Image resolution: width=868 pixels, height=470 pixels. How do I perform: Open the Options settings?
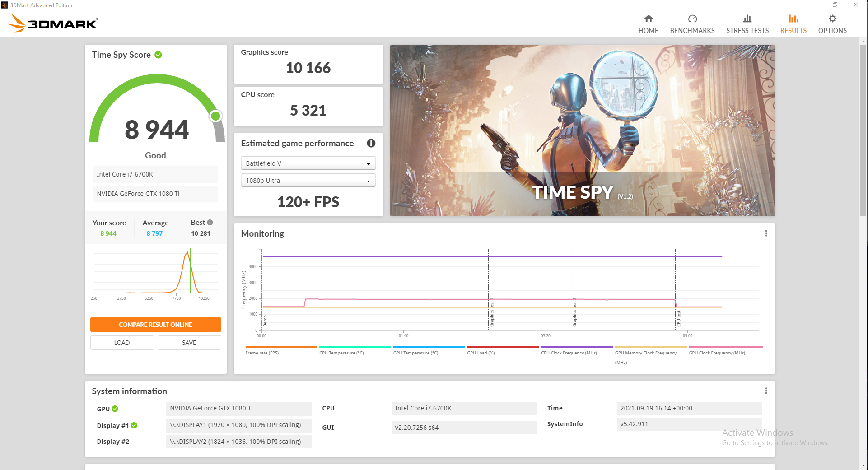[x=832, y=23]
